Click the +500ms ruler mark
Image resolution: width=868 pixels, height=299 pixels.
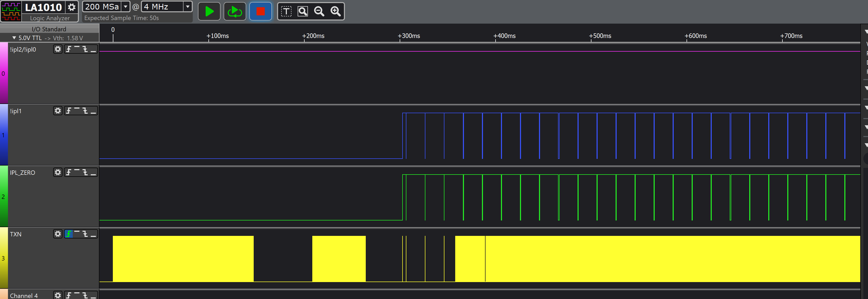click(600, 36)
